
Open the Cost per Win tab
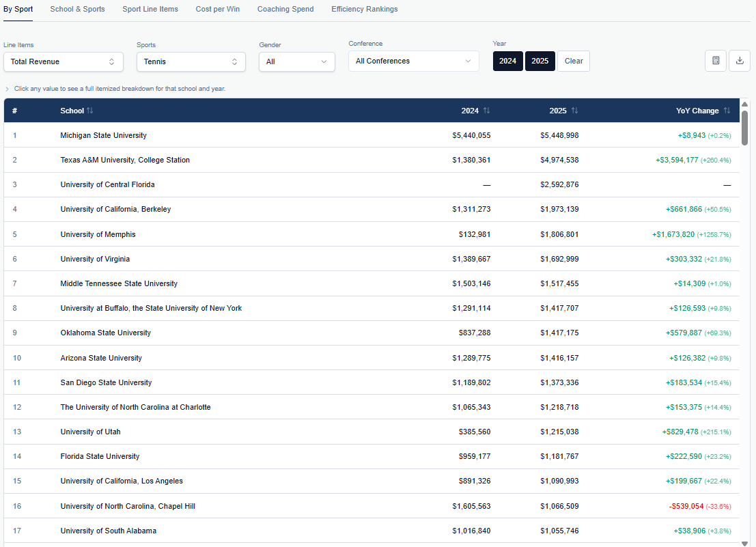(x=217, y=9)
